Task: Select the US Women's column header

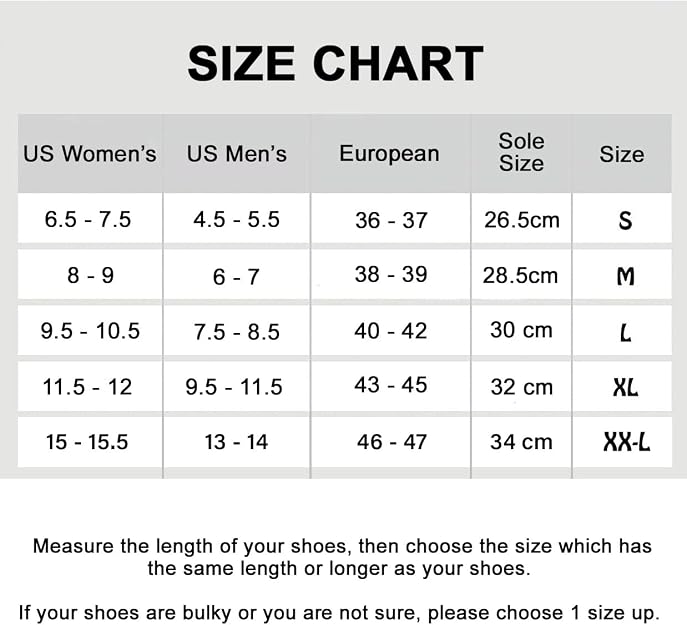Action: (x=90, y=154)
